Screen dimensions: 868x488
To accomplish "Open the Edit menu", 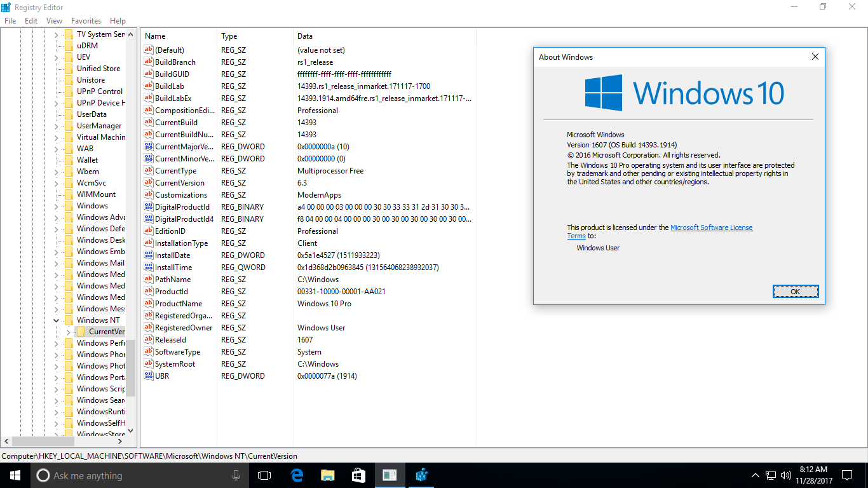I will pos(31,21).
